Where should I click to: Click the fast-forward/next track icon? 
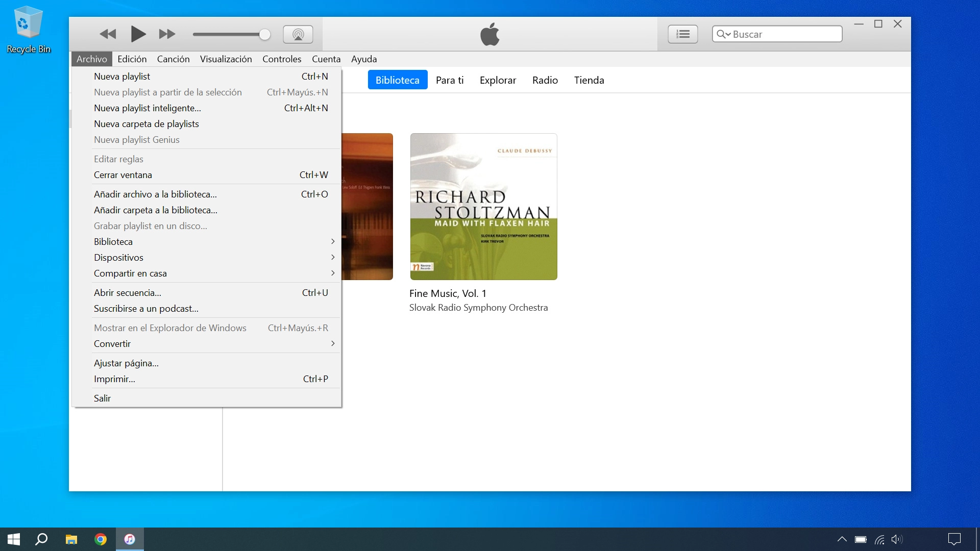coord(167,34)
